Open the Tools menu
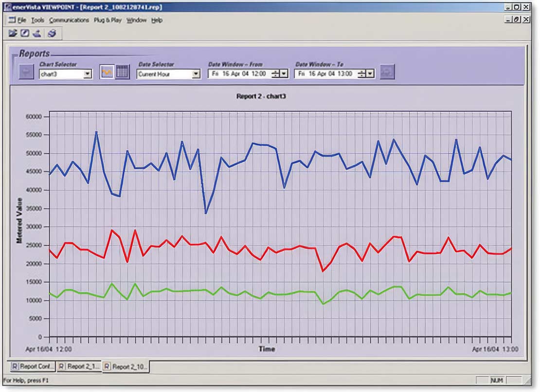This screenshot has height=392, width=540. 37,20
